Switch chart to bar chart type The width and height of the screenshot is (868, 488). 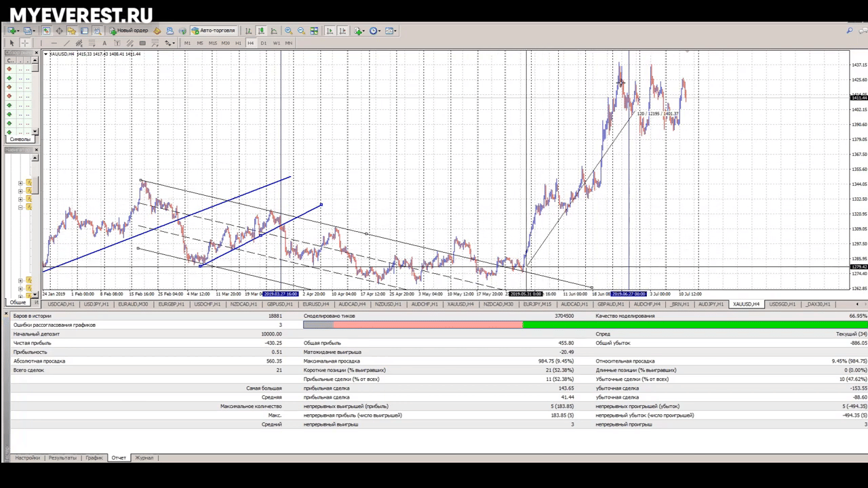248,30
